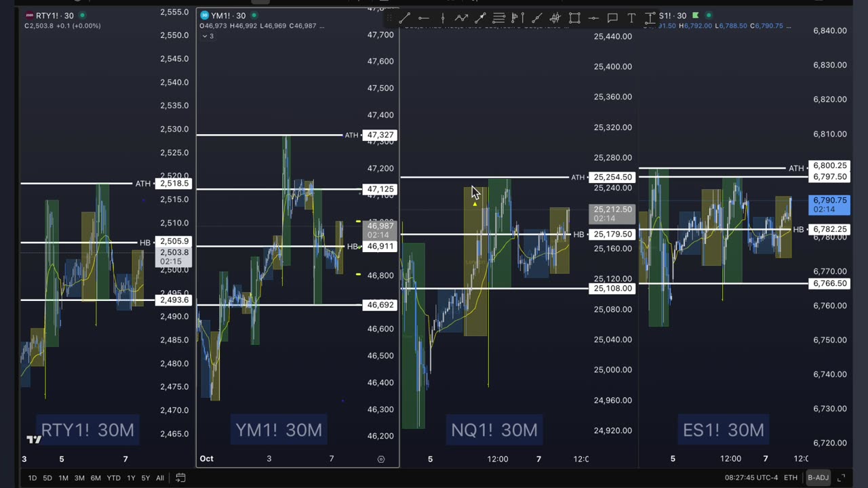Viewport: 868px width, 488px height.
Task: Select the Fibonacci retracement lines tool
Action: click(498, 18)
